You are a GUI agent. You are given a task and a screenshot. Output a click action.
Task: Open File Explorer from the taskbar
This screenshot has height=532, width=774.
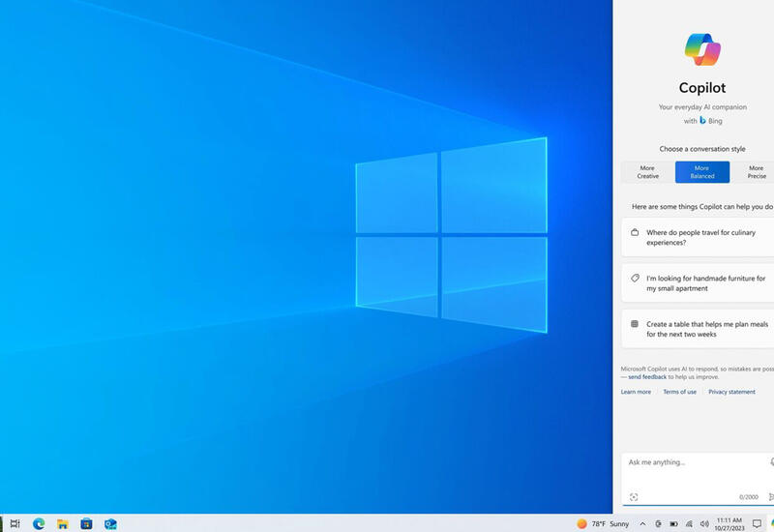coord(63,523)
